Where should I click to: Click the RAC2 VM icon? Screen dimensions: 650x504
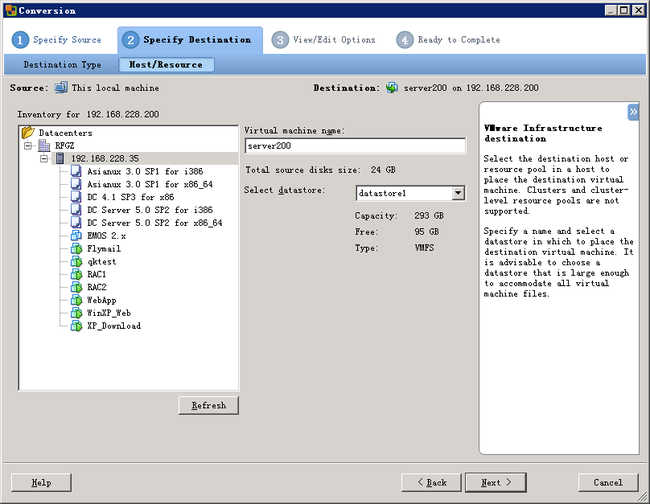tap(76, 287)
